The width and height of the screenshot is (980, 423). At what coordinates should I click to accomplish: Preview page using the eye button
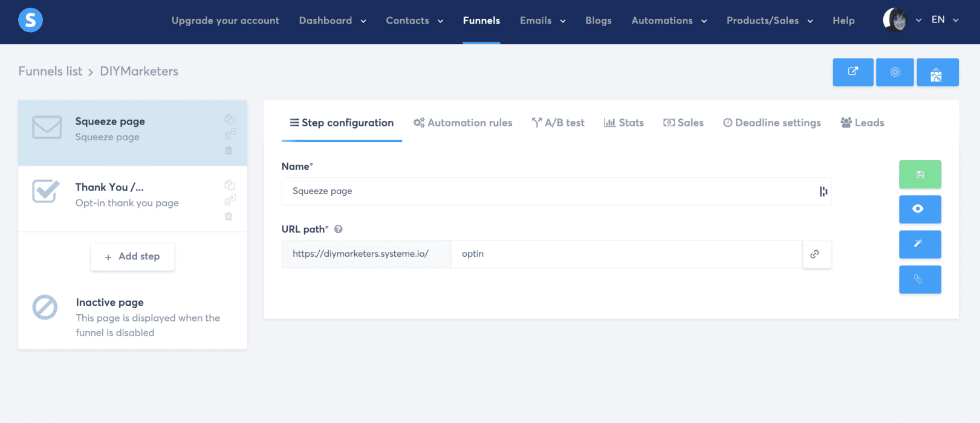[x=920, y=209]
